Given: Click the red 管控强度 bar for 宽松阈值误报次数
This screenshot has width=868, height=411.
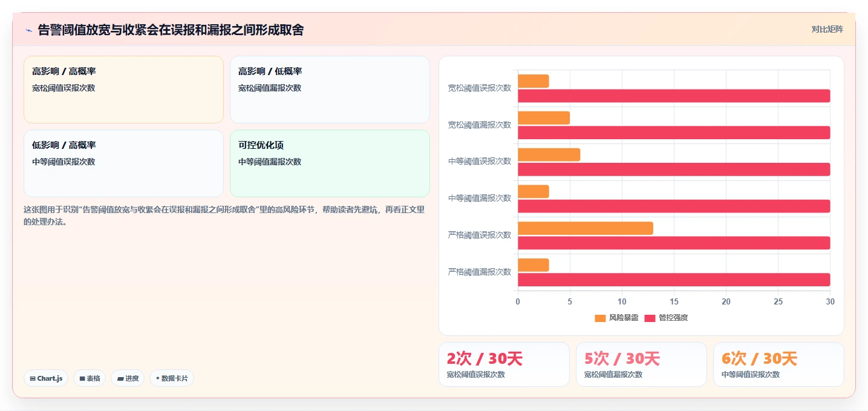Looking at the screenshot, I should [674, 96].
